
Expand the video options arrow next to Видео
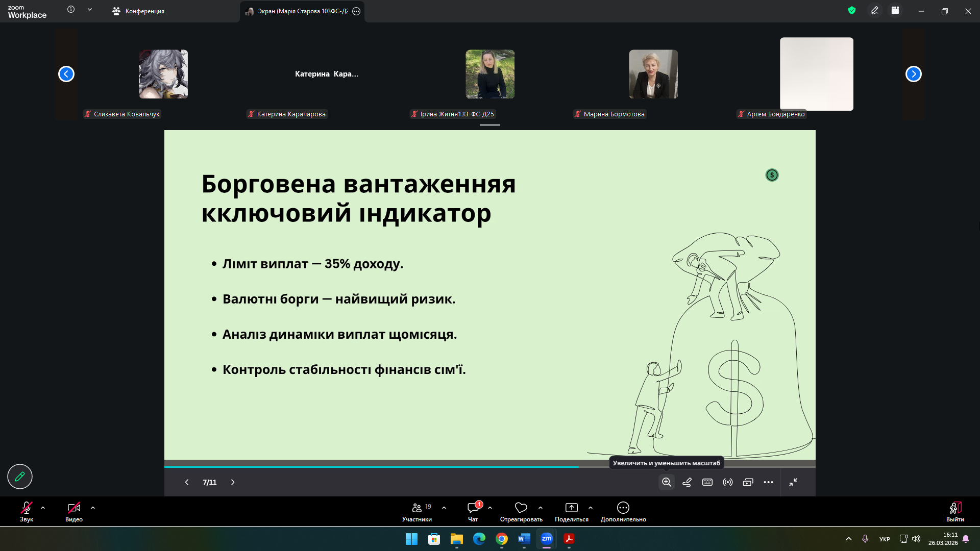(93, 508)
